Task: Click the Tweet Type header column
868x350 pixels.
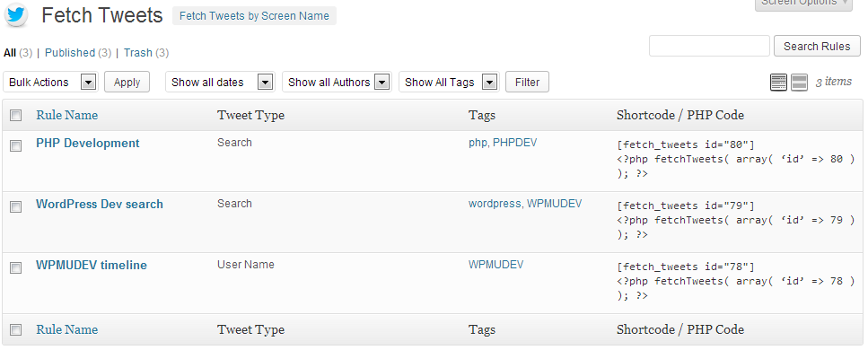Action: point(250,115)
